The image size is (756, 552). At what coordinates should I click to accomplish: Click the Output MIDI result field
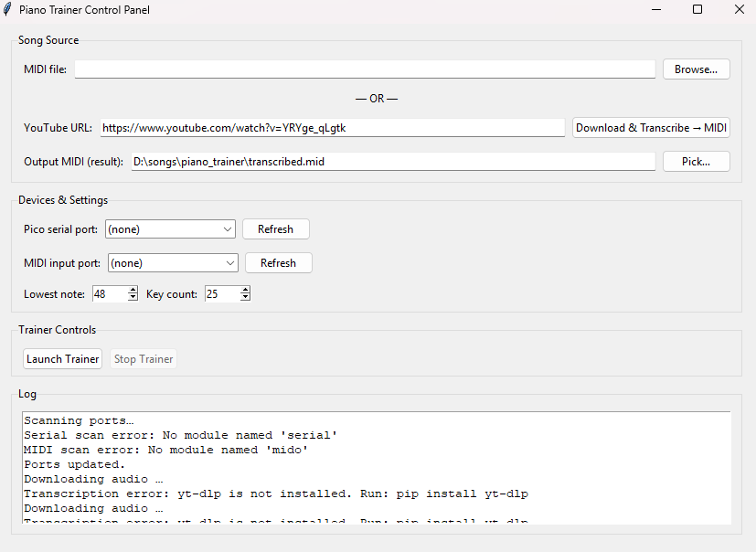pos(393,161)
